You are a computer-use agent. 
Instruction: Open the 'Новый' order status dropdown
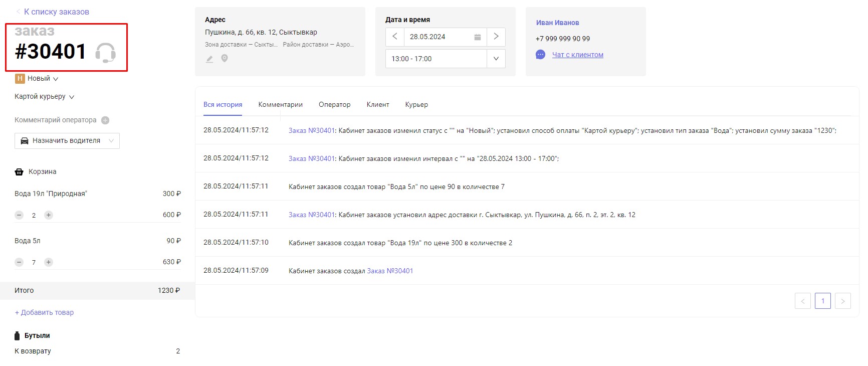(x=43, y=78)
